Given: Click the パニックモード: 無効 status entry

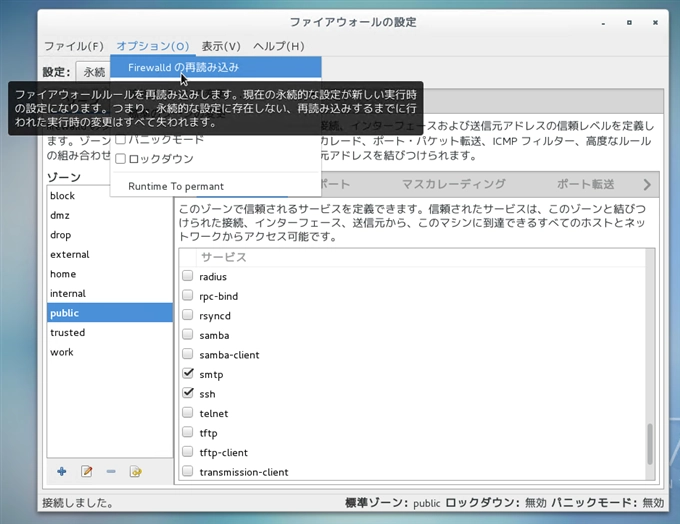Looking at the screenshot, I should point(608,503).
